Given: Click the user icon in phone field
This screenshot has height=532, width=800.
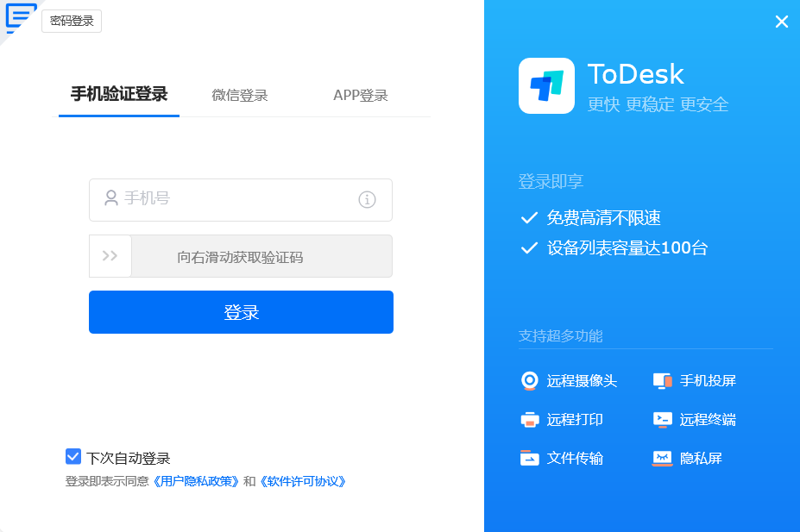Looking at the screenshot, I should pyautogui.click(x=110, y=198).
